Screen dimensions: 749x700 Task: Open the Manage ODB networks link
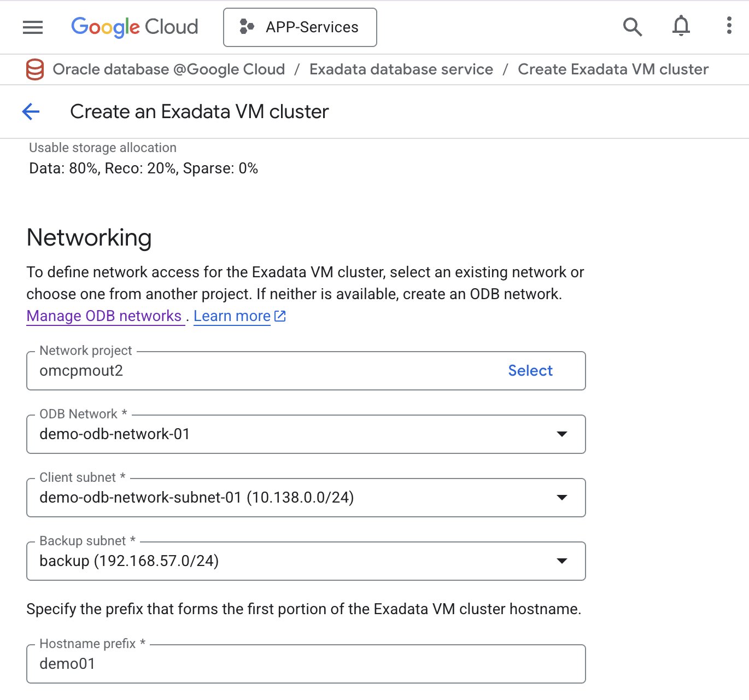[104, 316]
